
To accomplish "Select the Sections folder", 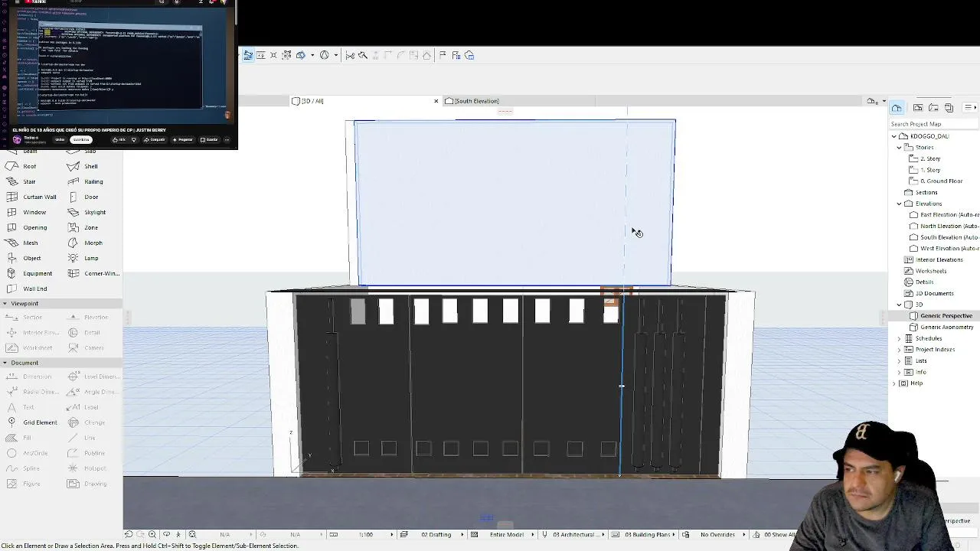I will [x=921, y=193].
